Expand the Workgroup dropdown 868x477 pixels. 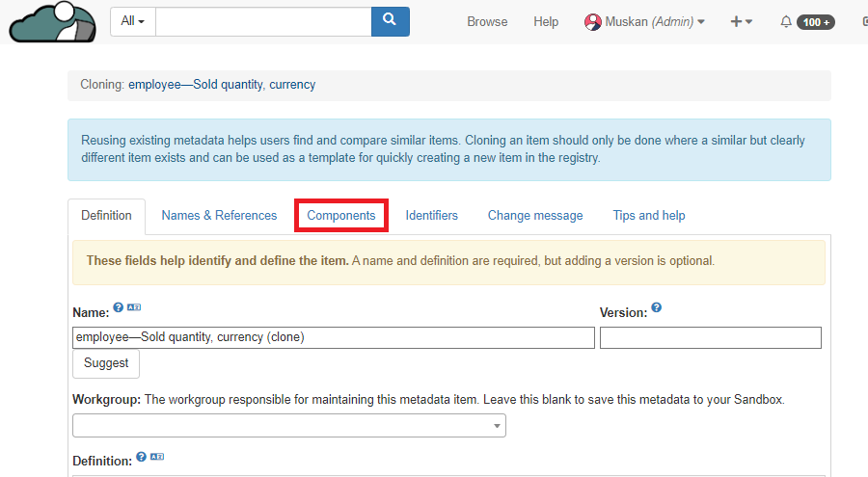pyautogui.click(x=288, y=425)
